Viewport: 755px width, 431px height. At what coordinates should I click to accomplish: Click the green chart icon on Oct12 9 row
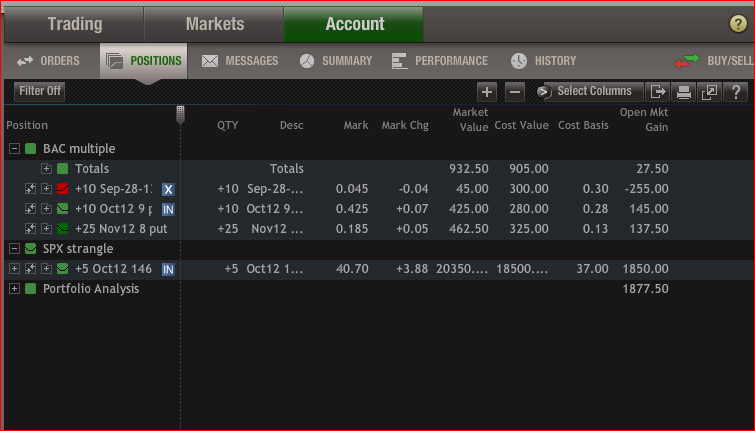click(63, 209)
